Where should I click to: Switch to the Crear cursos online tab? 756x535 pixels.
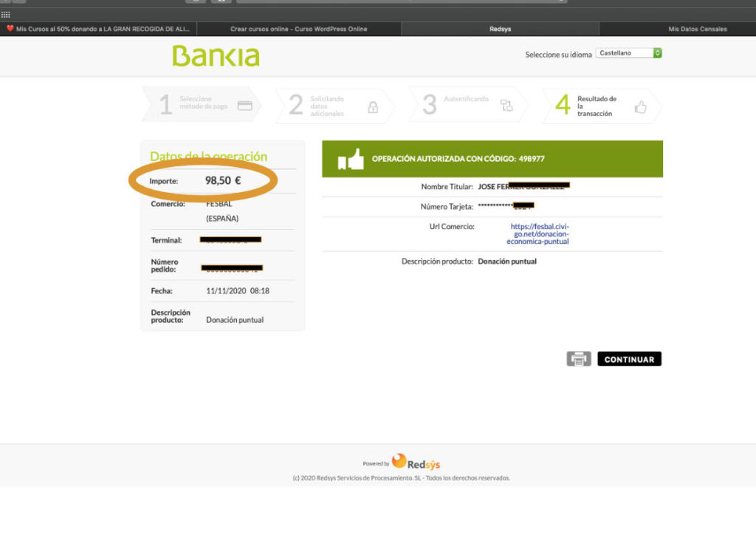pos(298,29)
